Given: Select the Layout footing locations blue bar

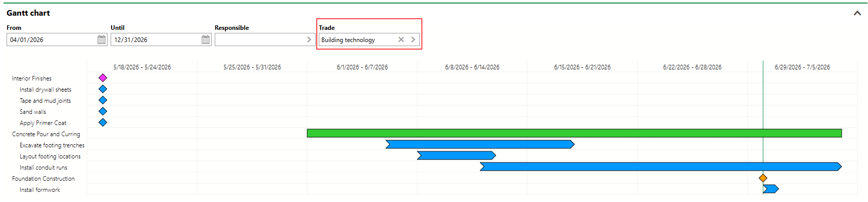Looking at the screenshot, I should point(456,155).
